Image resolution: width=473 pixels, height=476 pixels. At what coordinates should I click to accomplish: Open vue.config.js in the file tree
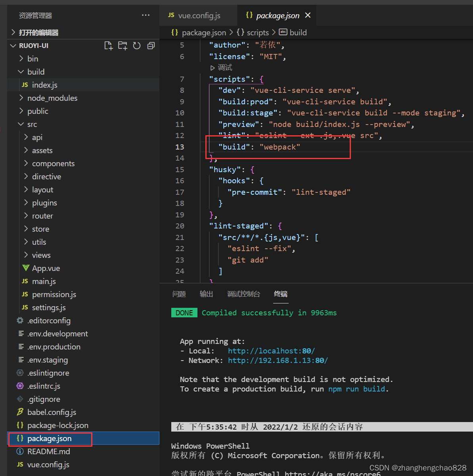83,464
